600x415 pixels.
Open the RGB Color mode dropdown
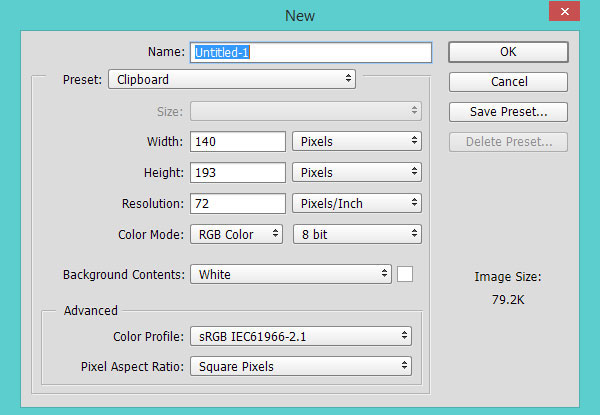point(236,234)
